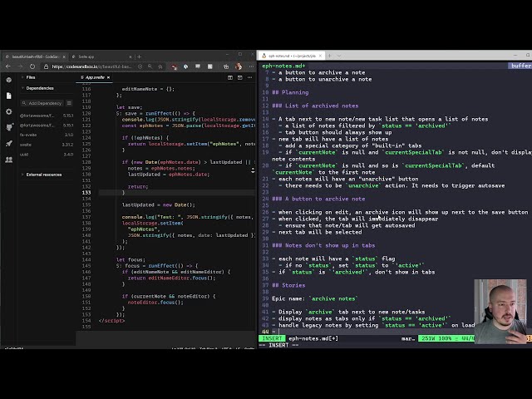This screenshot has height=399, width=532.
Task: Close the Svelte app browser tab
Action: click(x=131, y=57)
